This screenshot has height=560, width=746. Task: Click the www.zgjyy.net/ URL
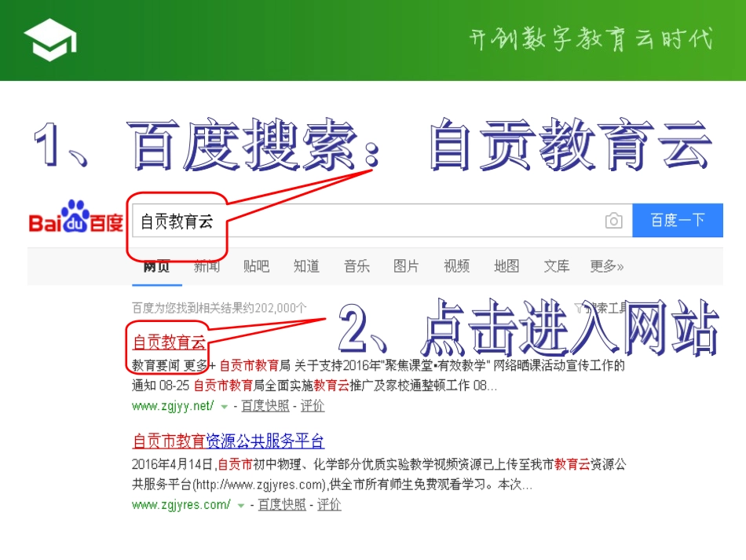[174, 406]
